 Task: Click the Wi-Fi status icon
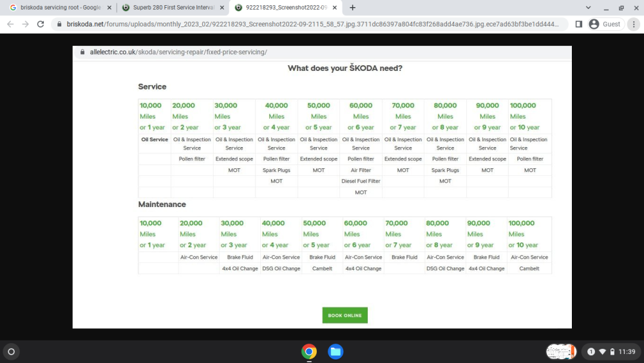pos(602,351)
